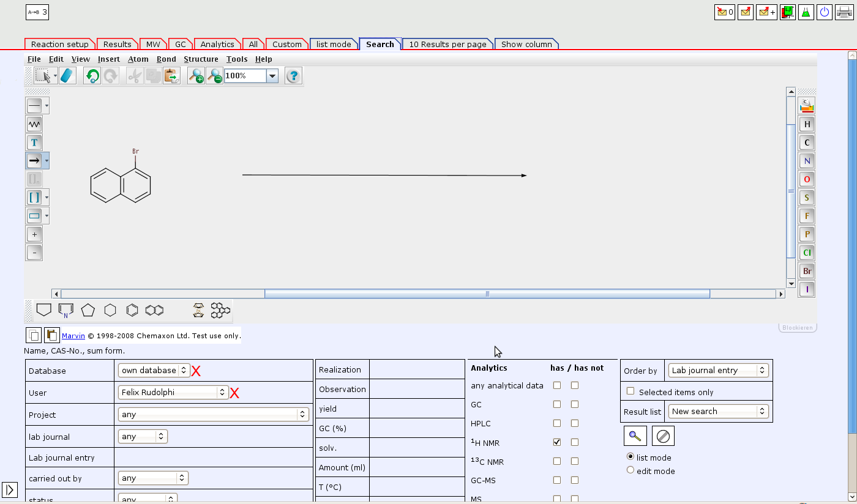Open the Order by dropdown

pos(719,370)
